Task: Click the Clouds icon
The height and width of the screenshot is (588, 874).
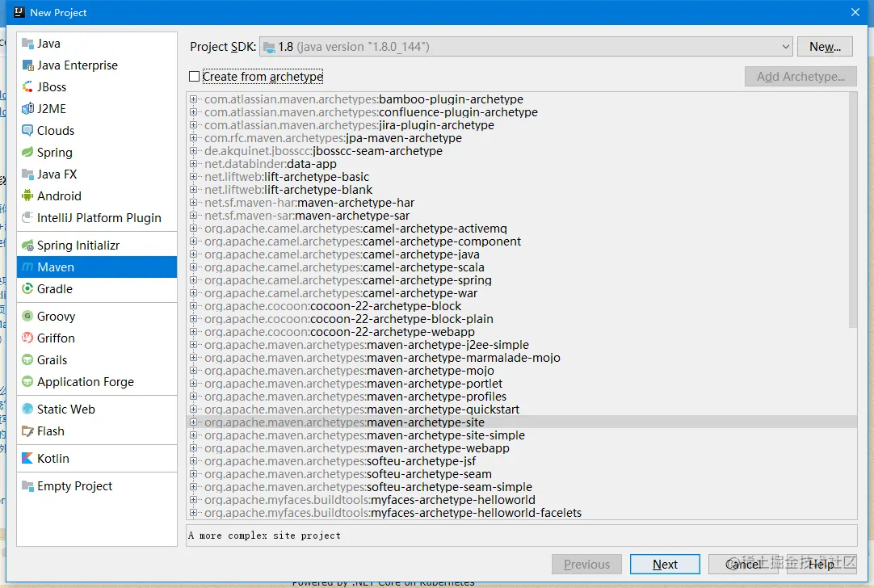Action: (27, 130)
